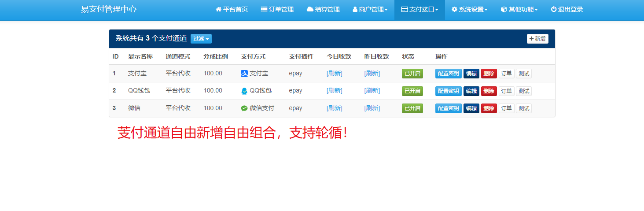
Task: Expand the 系统设置 dropdown menu
Action: 470,9
